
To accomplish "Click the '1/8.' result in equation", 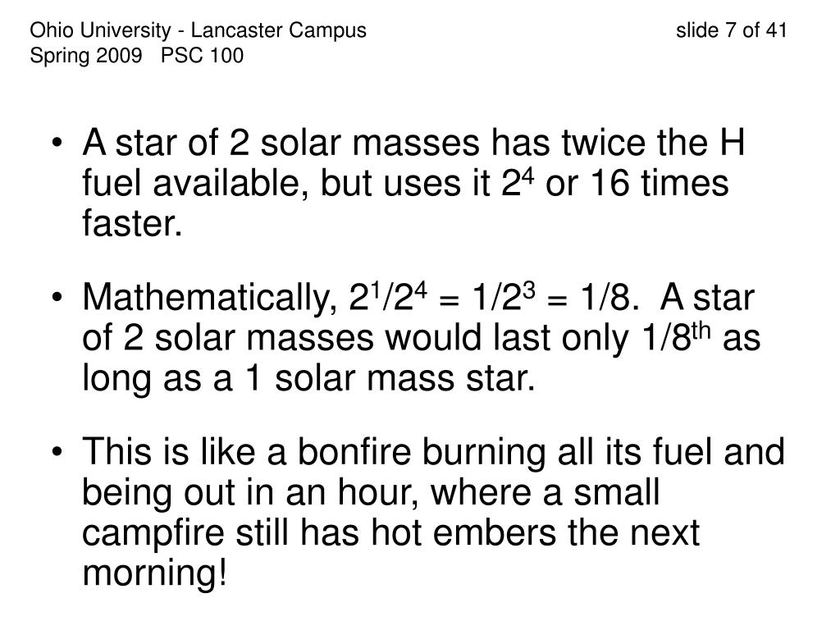I will [x=609, y=297].
